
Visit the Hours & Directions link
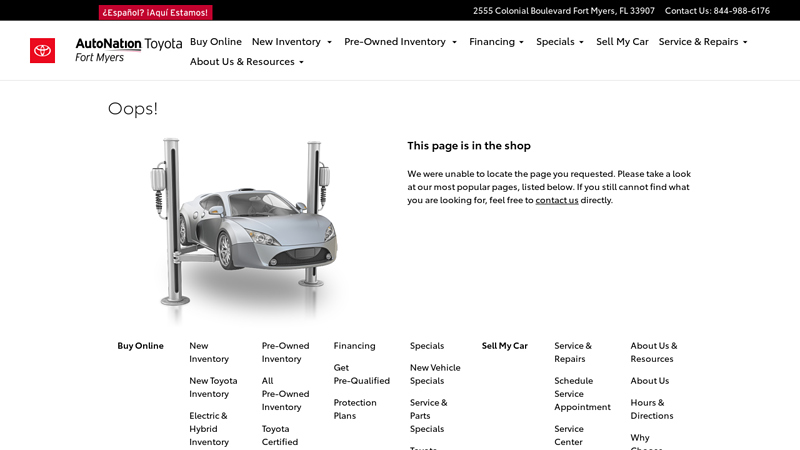click(x=651, y=409)
